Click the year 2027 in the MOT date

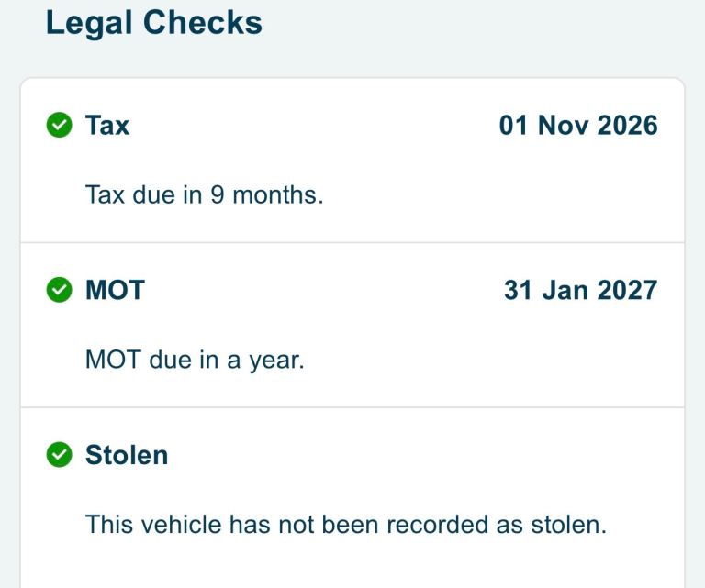point(627,290)
